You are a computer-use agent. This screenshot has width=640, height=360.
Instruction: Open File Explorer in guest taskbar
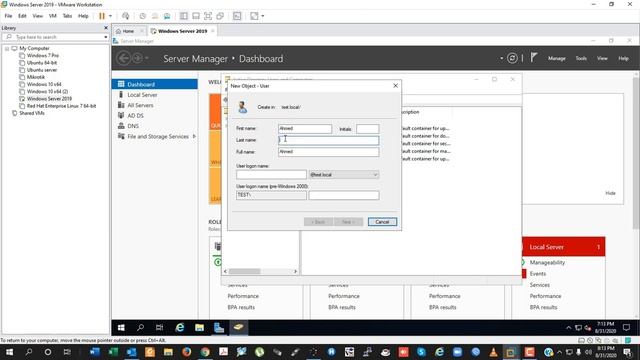click(199, 327)
